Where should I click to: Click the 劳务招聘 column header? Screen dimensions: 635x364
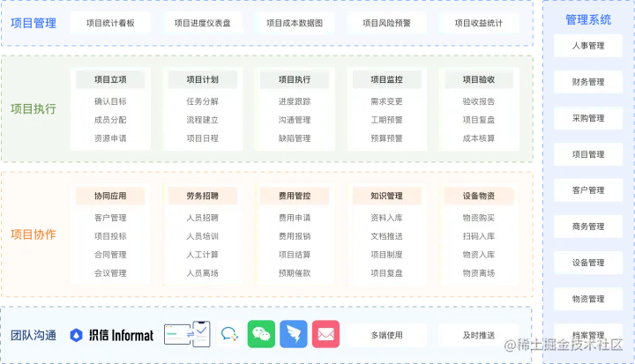coord(203,196)
